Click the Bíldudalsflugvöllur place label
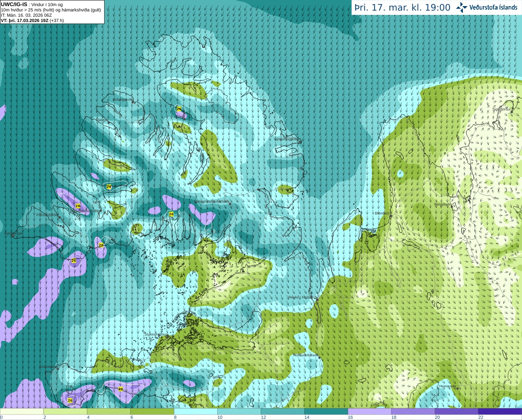 pyautogui.click(x=85, y=211)
